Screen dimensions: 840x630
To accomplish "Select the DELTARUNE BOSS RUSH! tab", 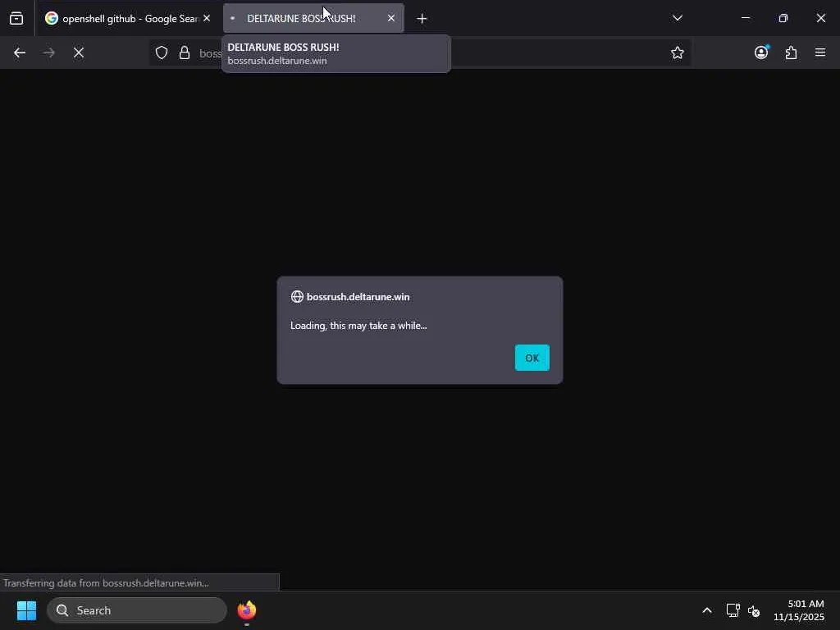I will tap(313, 18).
